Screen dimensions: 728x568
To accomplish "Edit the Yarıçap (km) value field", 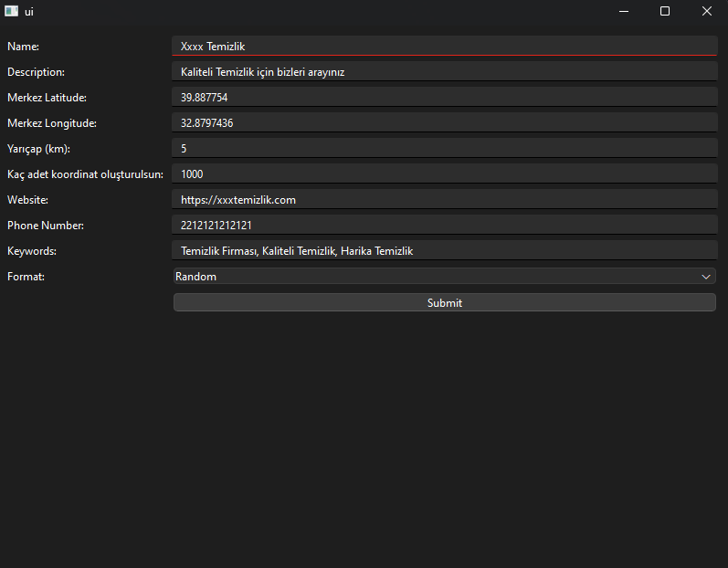I will (x=445, y=148).
